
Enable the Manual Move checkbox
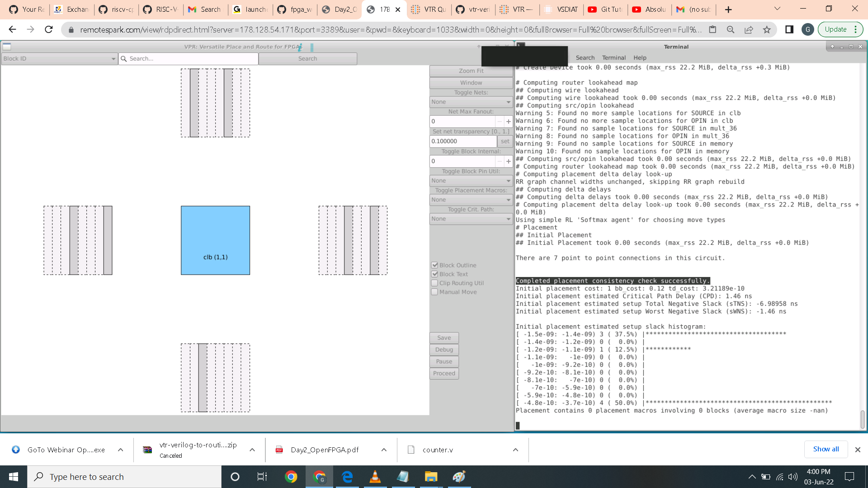[434, 292]
